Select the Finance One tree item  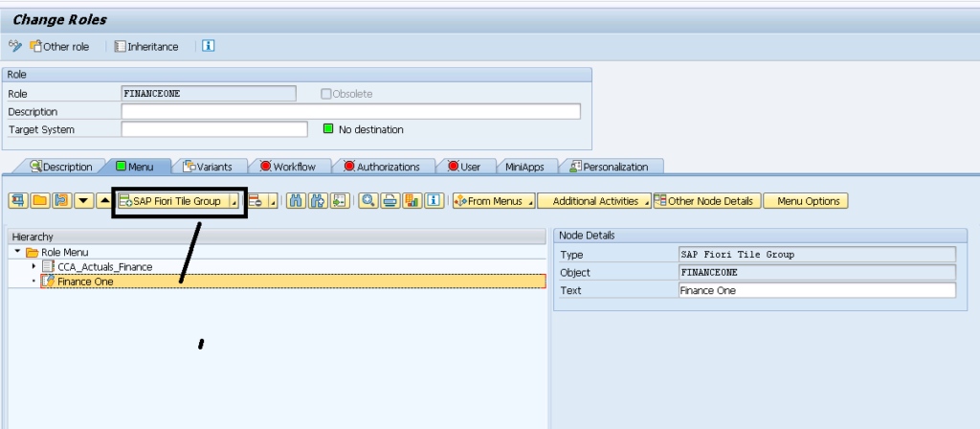86,282
